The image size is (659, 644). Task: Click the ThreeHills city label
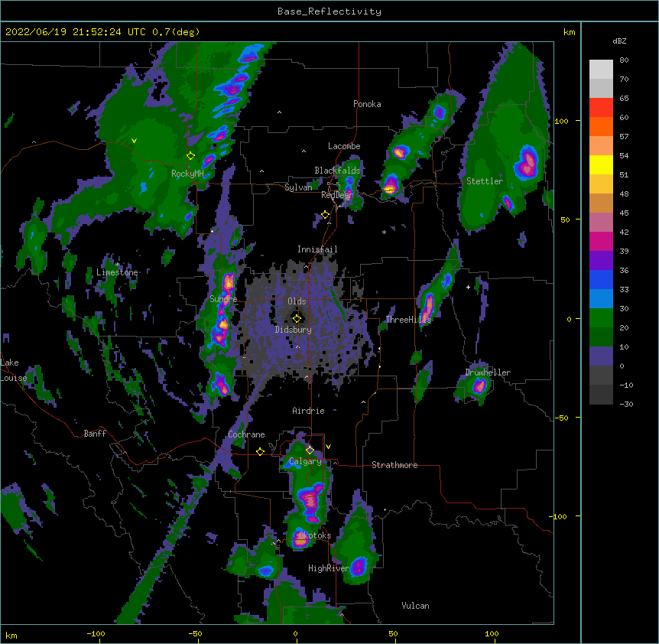[x=408, y=320]
